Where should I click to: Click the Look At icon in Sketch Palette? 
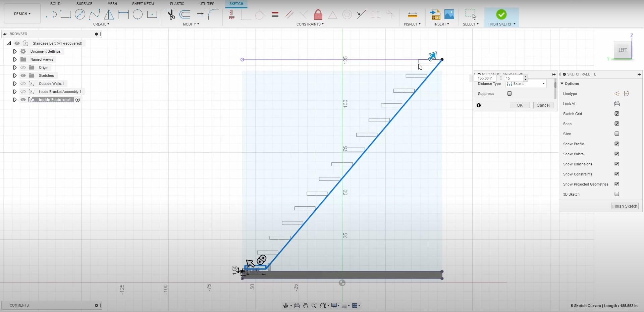617,104
